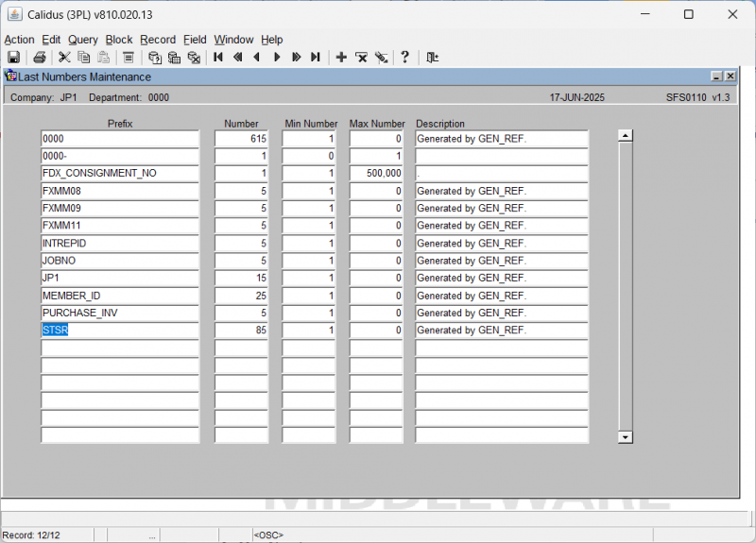Click the JP1 prefix field
756x543 pixels.
coord(120,278)
